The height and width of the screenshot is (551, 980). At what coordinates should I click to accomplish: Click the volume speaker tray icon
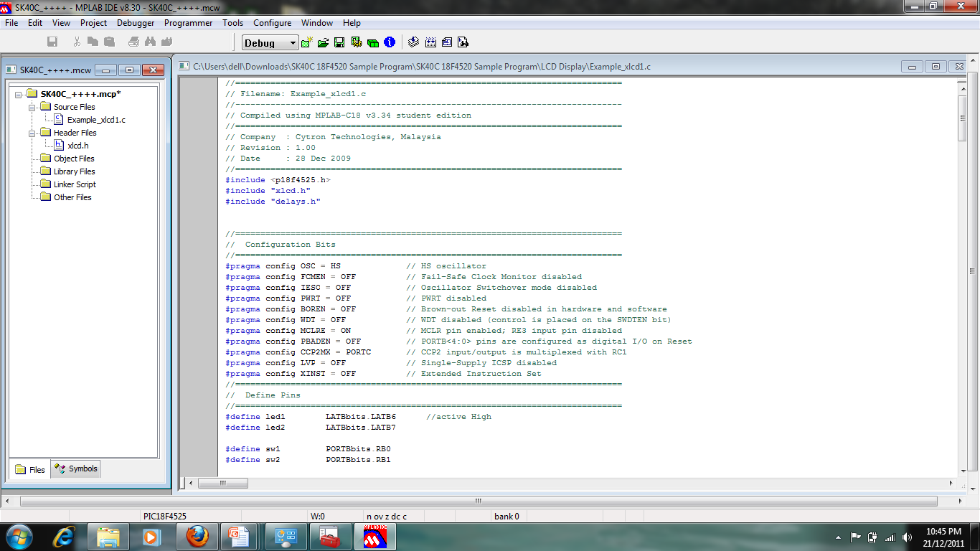tap(907, 537)
